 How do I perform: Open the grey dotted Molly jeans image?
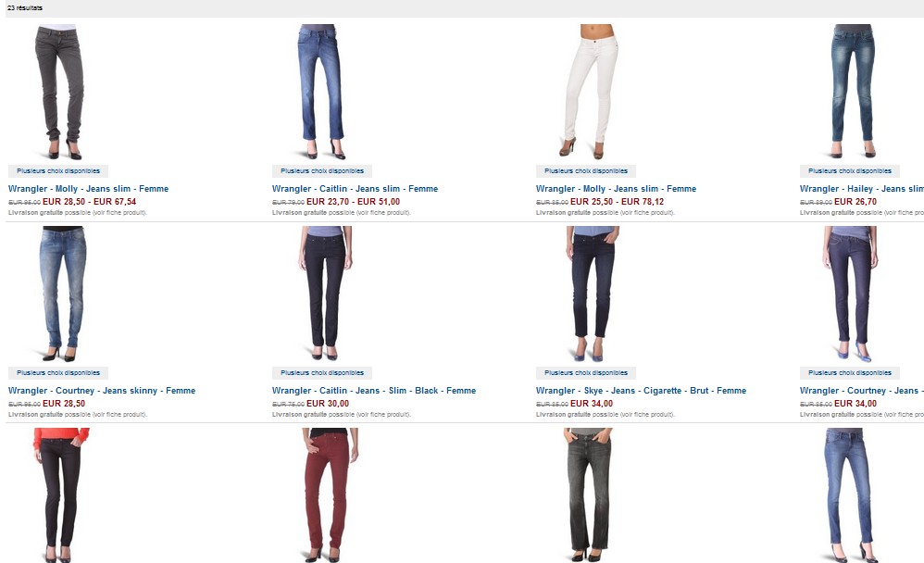coord(59,92)
